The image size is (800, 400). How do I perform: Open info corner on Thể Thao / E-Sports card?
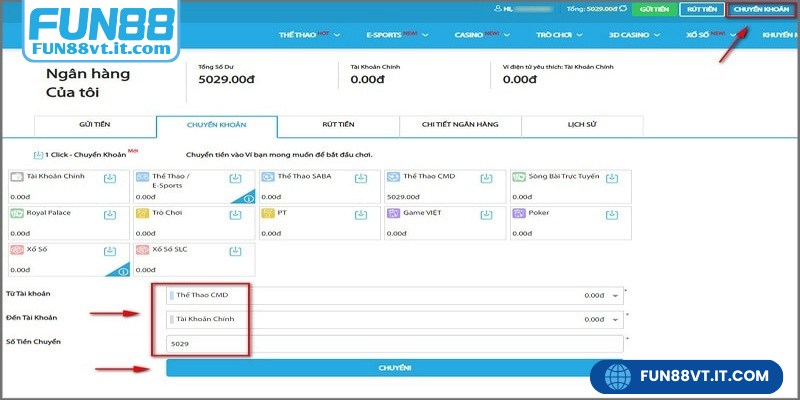point(248,198)
